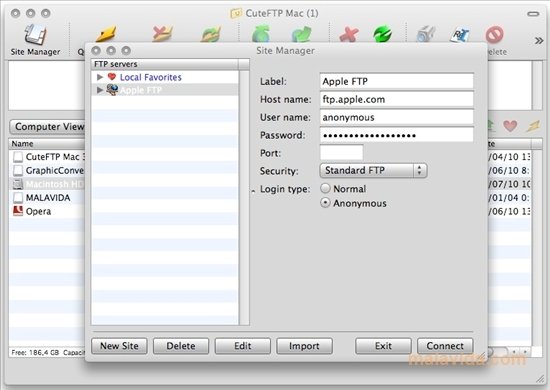Click the Connect button

coord(445,346)
